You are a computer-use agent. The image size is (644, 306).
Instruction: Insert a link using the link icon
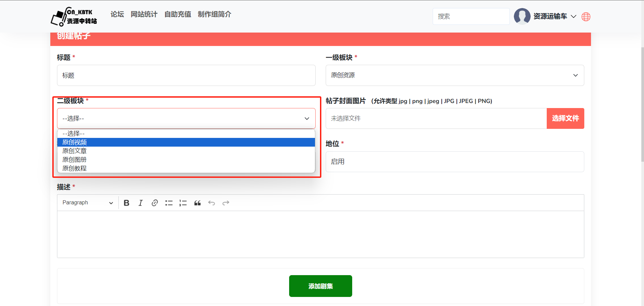155,203
